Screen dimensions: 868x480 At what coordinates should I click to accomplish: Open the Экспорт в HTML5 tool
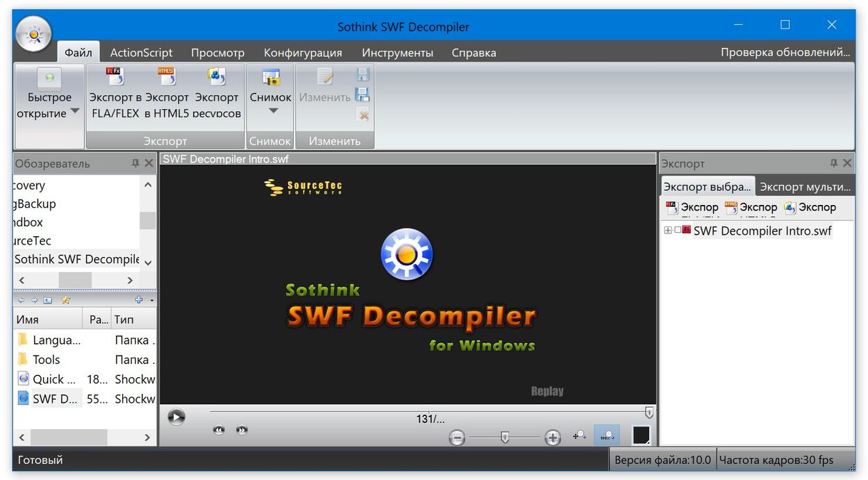pos(167,76)
